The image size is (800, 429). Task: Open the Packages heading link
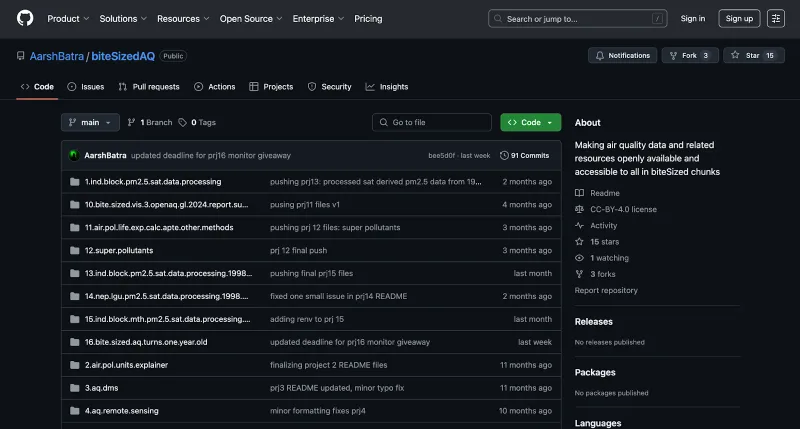click(x=595, y=372)
